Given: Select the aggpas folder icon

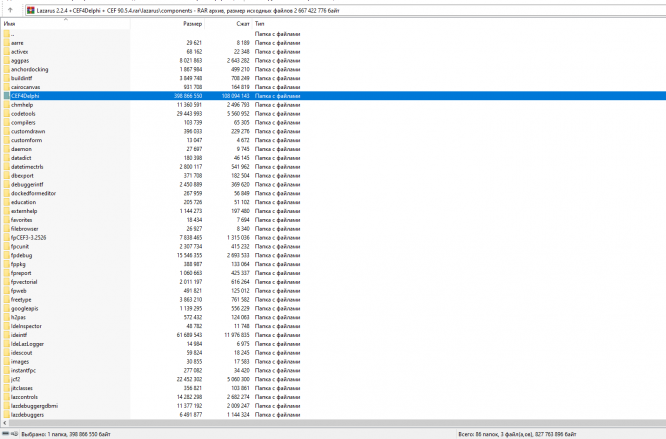Looking at the screenshot, I should pos(6,61).
